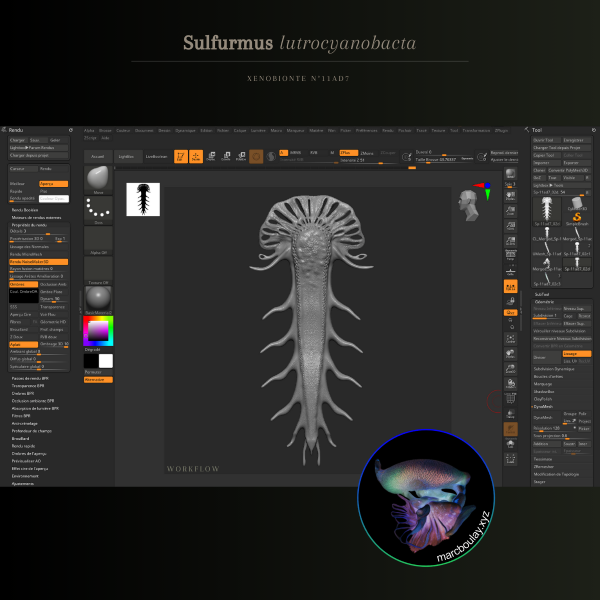
Task: Expand the ZRemesher section
Action: (543, 466)
